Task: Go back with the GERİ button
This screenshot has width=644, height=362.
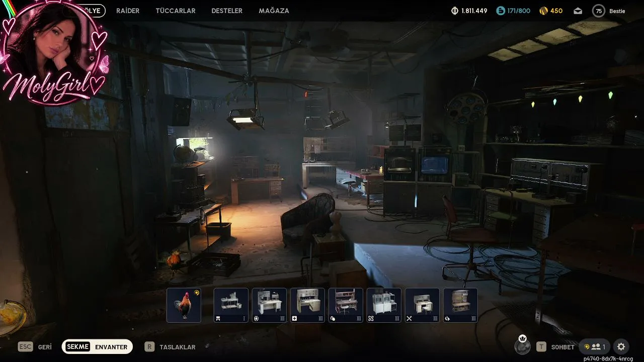Action: point(45,347)
